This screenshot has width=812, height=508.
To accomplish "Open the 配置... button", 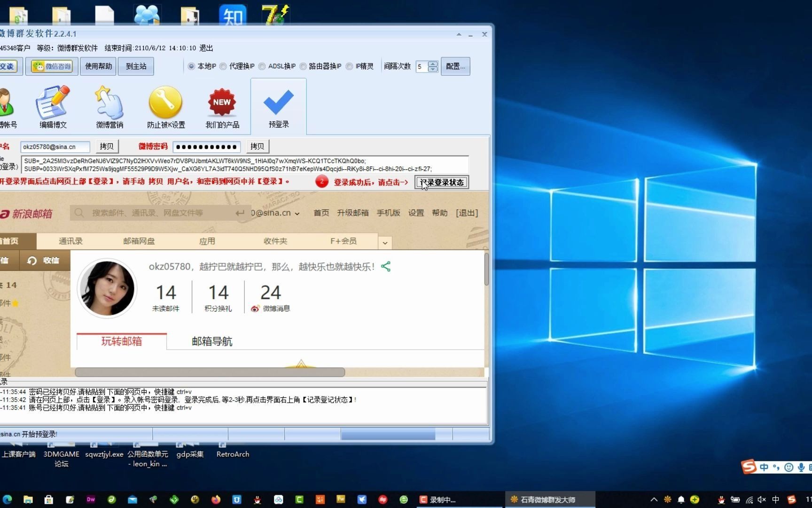I will pos(455,66).
